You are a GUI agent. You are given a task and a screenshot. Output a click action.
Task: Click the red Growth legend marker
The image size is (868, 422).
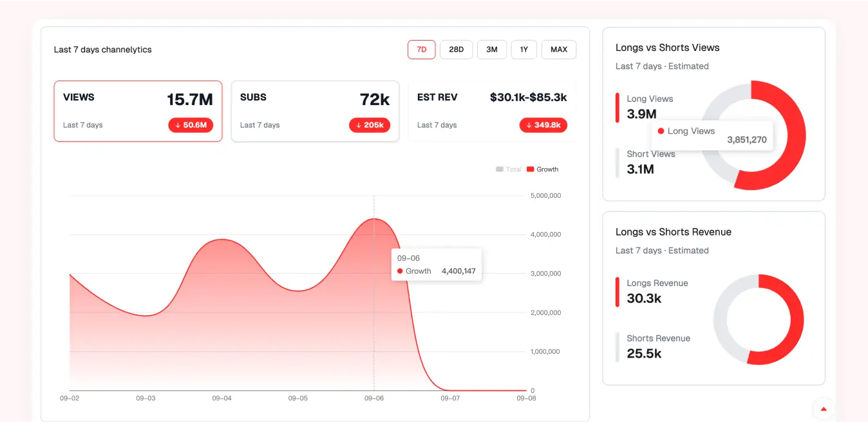[531, 169]
